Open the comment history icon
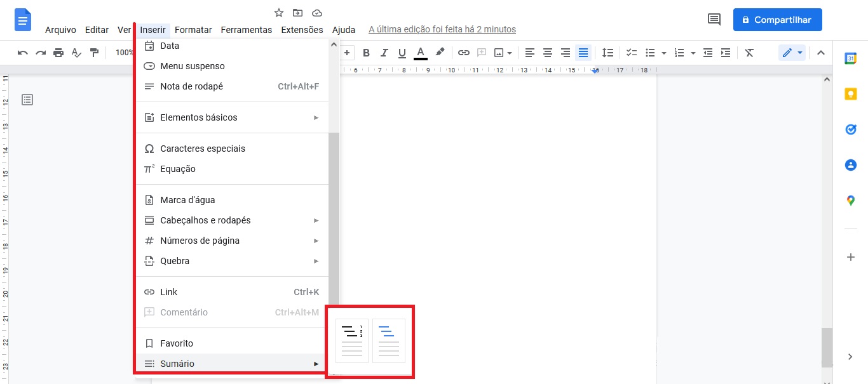The width and height of the screenshot is (868, 384). [x=714, y=20]
